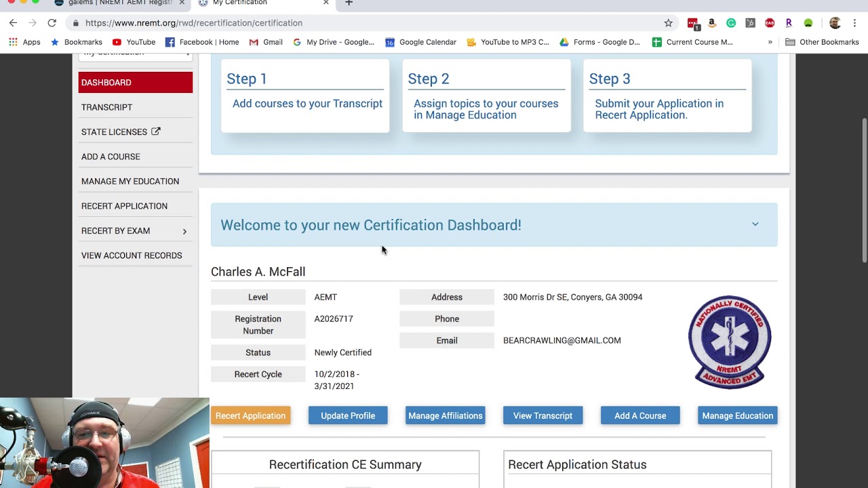Click the Newly Certified status value
The image size is (868, 488).
click(343, 352)
